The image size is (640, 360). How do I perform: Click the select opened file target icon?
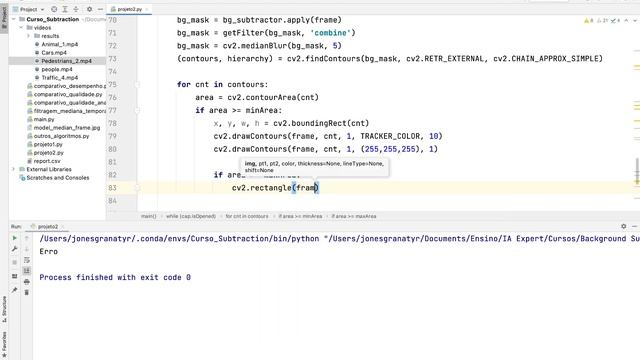click(54, 9)
